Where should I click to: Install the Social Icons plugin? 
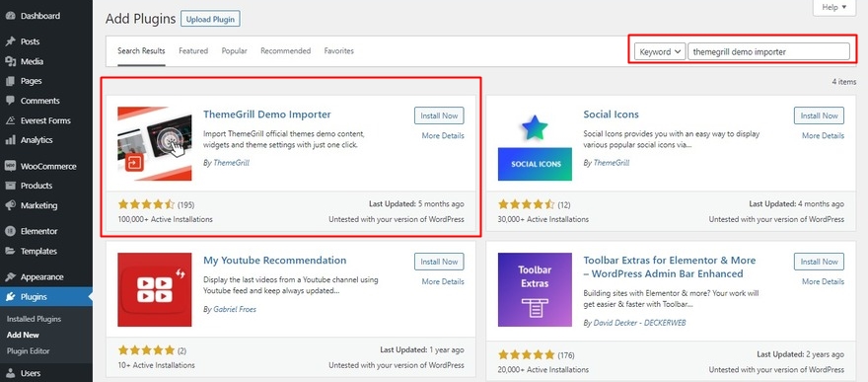(819, 115)
